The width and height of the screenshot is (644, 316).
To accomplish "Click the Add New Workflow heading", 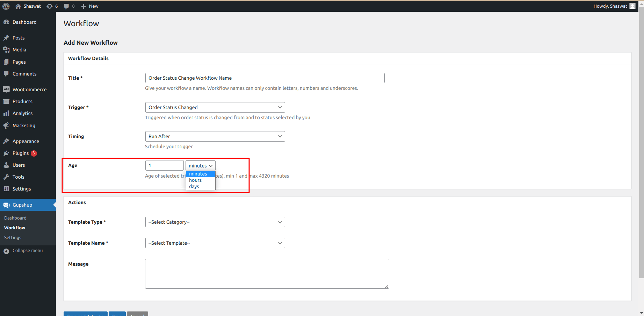I will (91, 43).
